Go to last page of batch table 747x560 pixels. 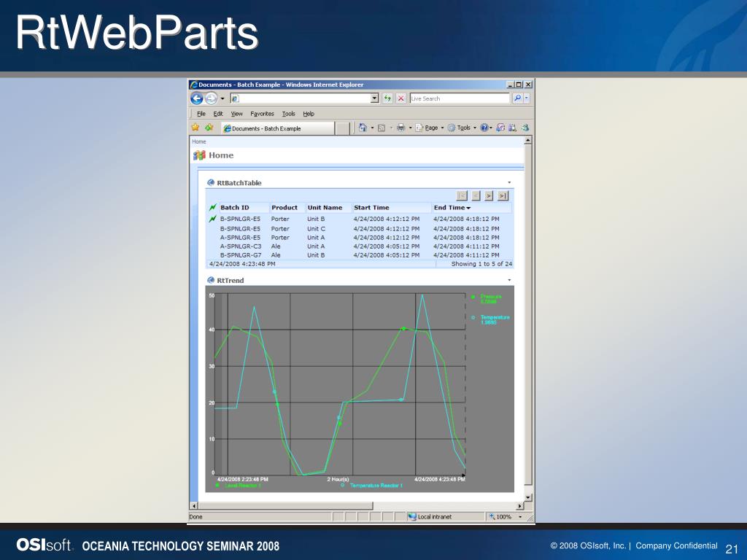tap(503, 195)
